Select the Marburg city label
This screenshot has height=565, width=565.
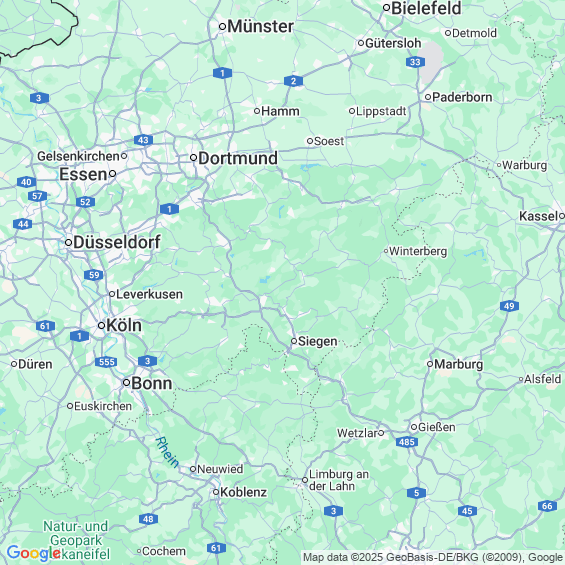[458, 364]
